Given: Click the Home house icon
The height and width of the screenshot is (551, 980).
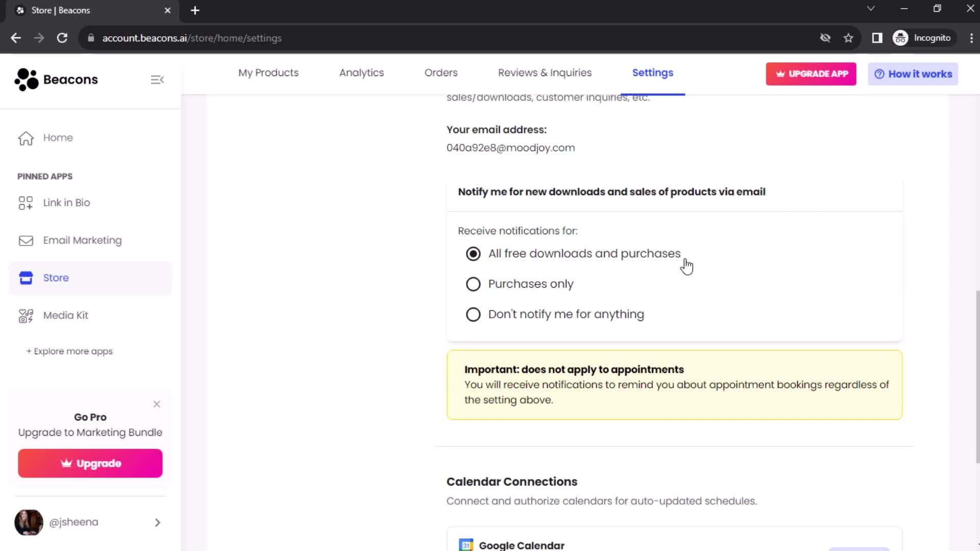Looking at the screenshot, I should pyautogui.click(x=26, y=138).
